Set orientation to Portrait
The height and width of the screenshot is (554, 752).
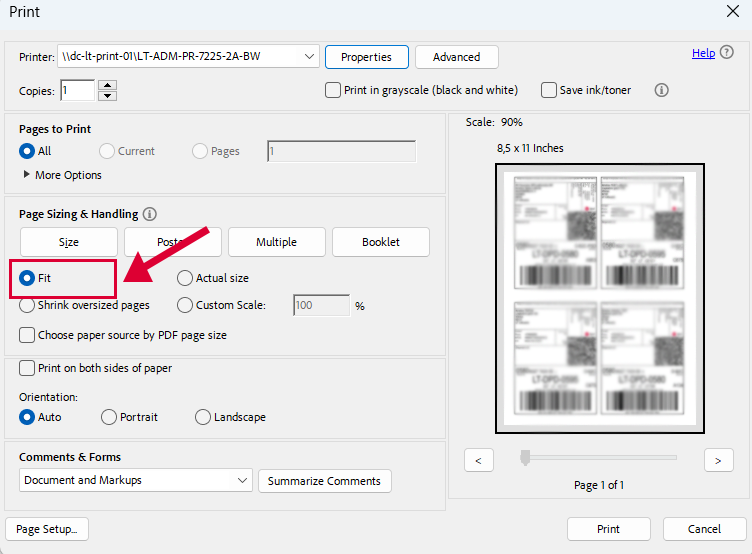pyautogui.click(x=109, y=417)
